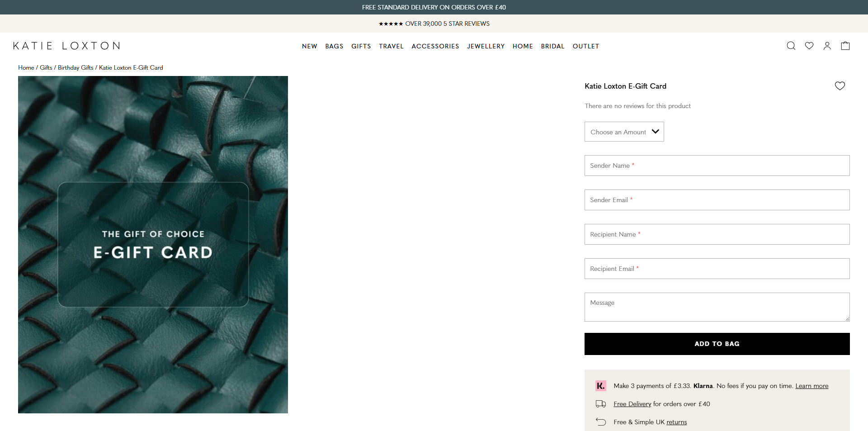This screenshot has height=431, width=868.
Task: Click the account profile icon
Action: (827, 46)
